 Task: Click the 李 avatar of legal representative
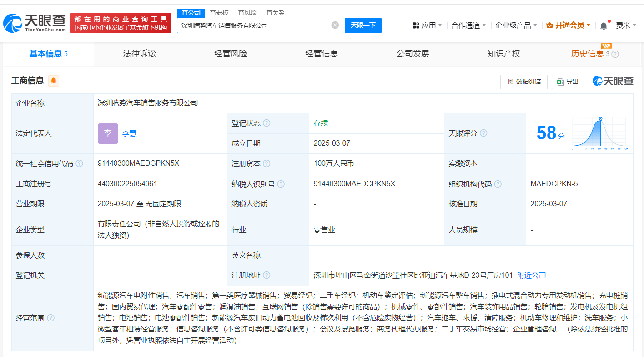[108, 133]
